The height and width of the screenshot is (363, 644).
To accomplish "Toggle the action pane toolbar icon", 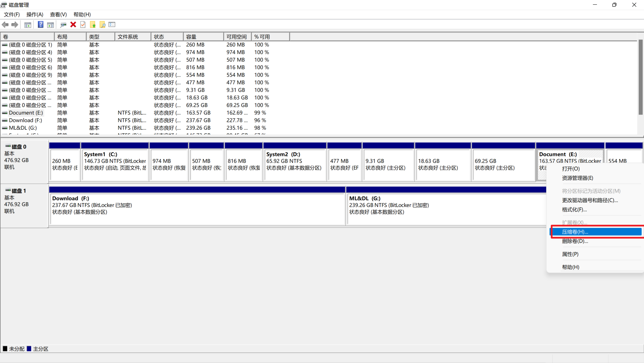I will pyautogui.click(x=50, y=25).
